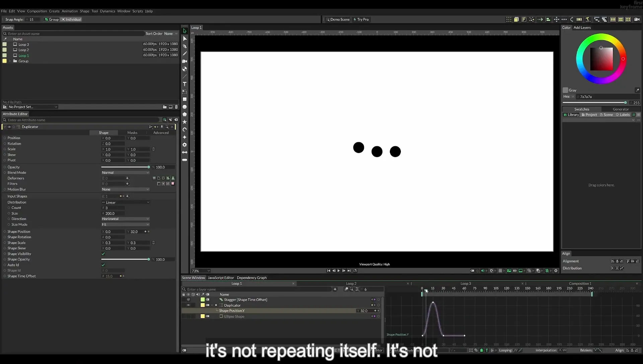
Task: Open the Scripts menu
Action: click(137, 11)
